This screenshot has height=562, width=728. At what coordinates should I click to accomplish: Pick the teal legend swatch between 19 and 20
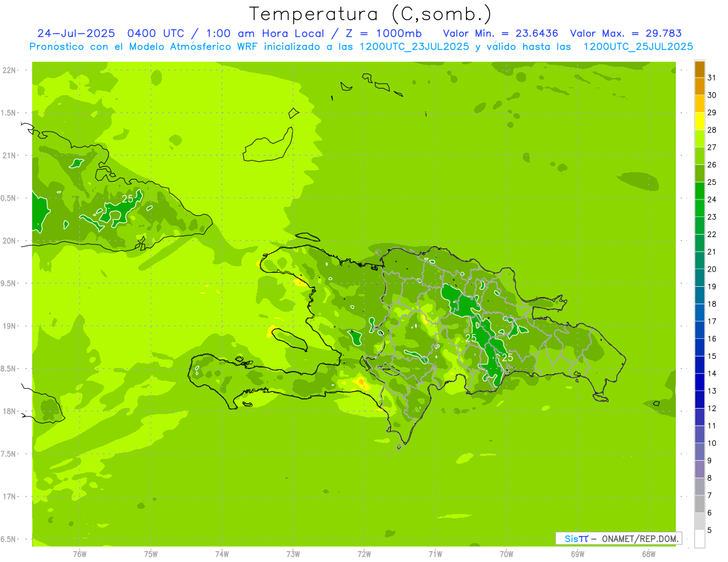point(699,278)
